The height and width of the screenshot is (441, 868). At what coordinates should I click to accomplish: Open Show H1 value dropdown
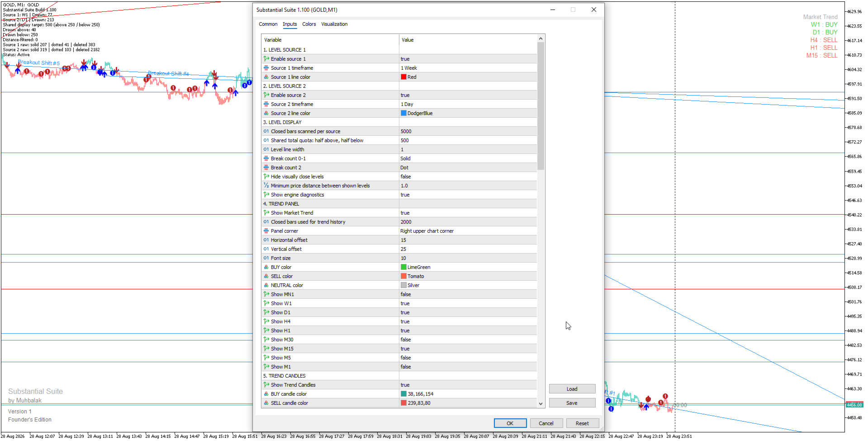pyautogui.click(x=468, y=331)
